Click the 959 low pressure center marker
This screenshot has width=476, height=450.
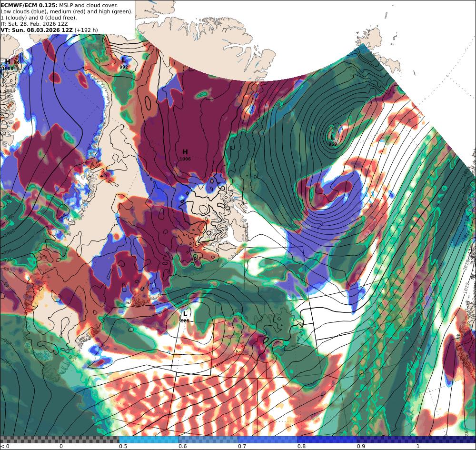coord(333,140)
